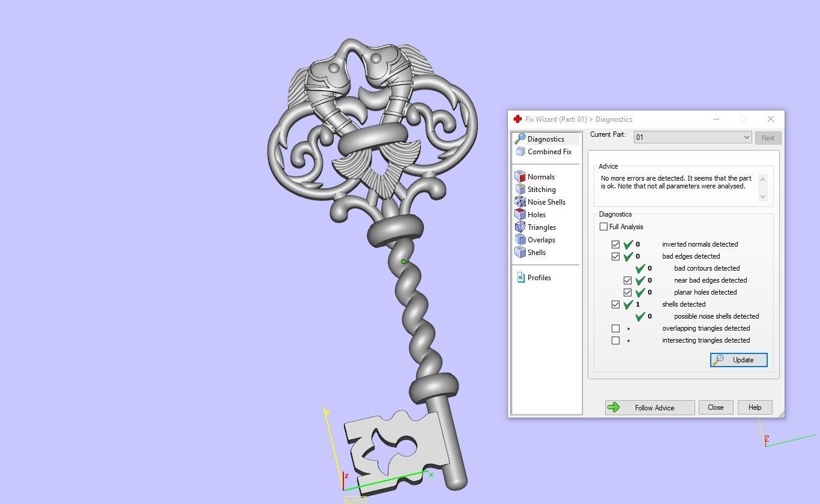Click the Update button

[738, 360]
